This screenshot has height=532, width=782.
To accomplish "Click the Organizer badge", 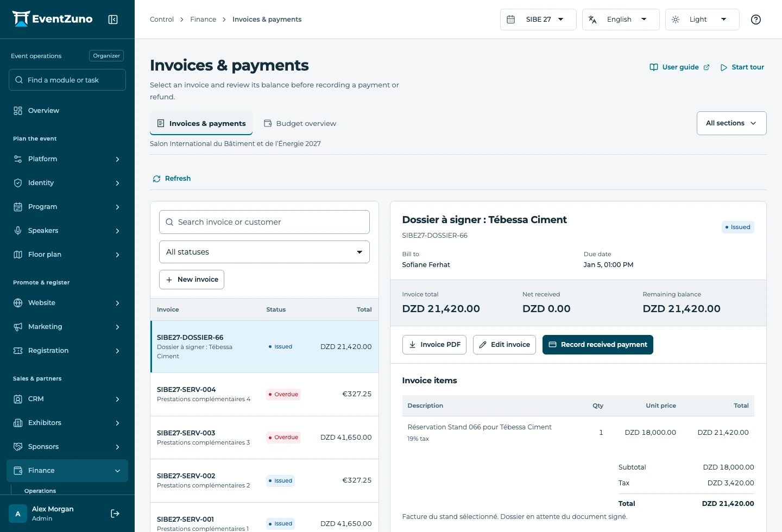I will point(106,56).
